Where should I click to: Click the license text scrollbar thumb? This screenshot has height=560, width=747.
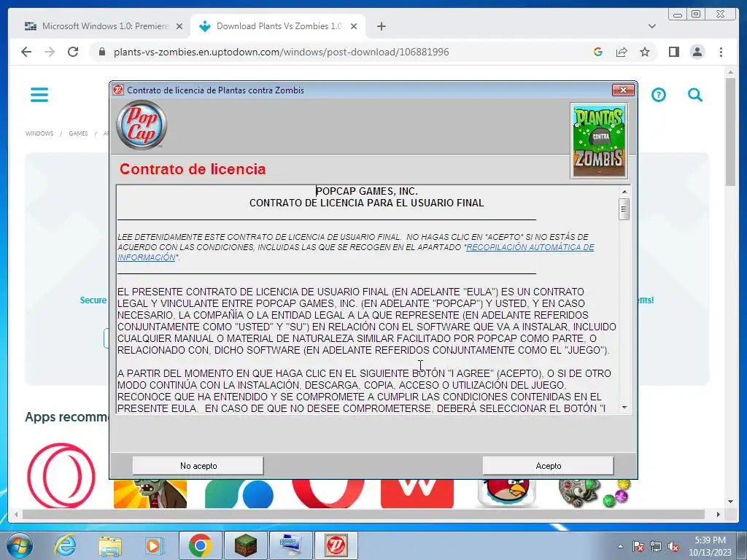coord(624,209)
